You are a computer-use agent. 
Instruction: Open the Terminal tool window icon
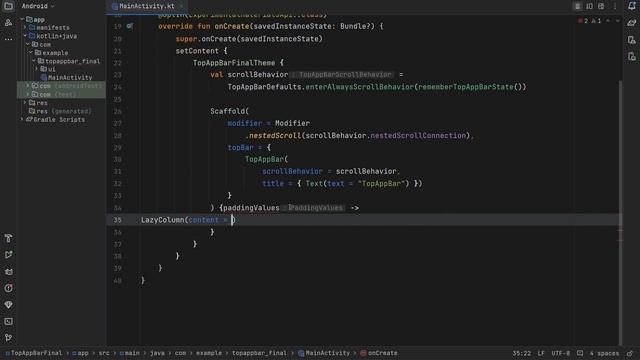[x=8, y=322]
